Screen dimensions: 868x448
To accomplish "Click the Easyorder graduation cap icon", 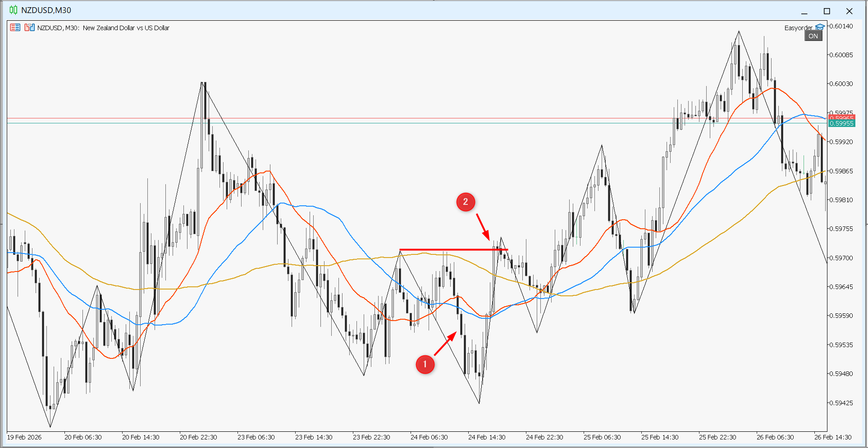I will pos(820,27).
